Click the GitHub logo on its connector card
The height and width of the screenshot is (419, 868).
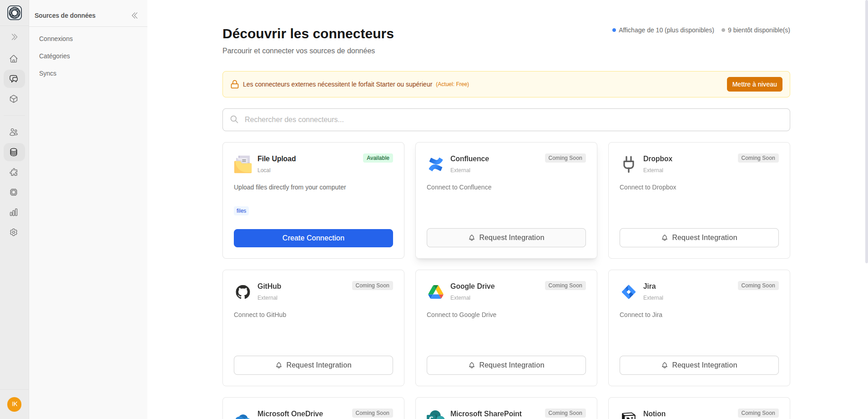click(243, 292)
